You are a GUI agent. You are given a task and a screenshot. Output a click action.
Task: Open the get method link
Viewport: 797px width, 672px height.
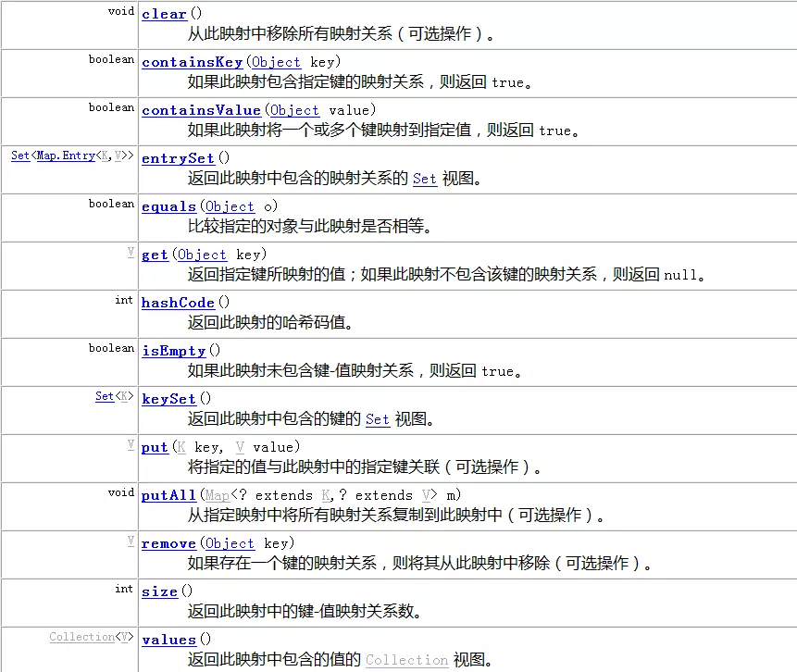(155, 255)
